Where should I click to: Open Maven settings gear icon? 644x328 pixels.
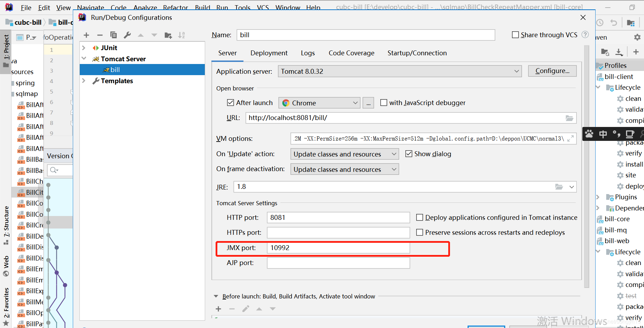click(x=637, y=37)
